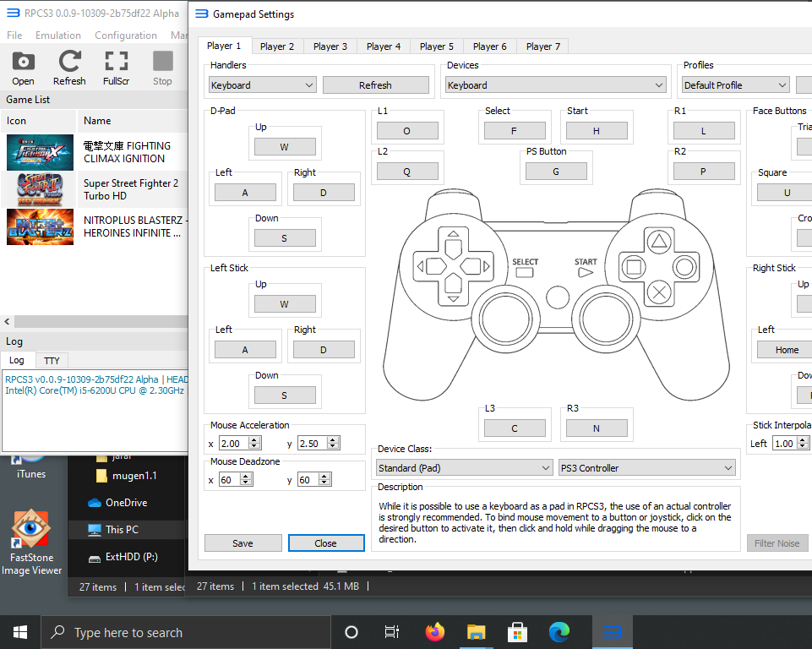
Task: Open the Handlers dropdown set to Keyboard
Action: pos(262,85)
